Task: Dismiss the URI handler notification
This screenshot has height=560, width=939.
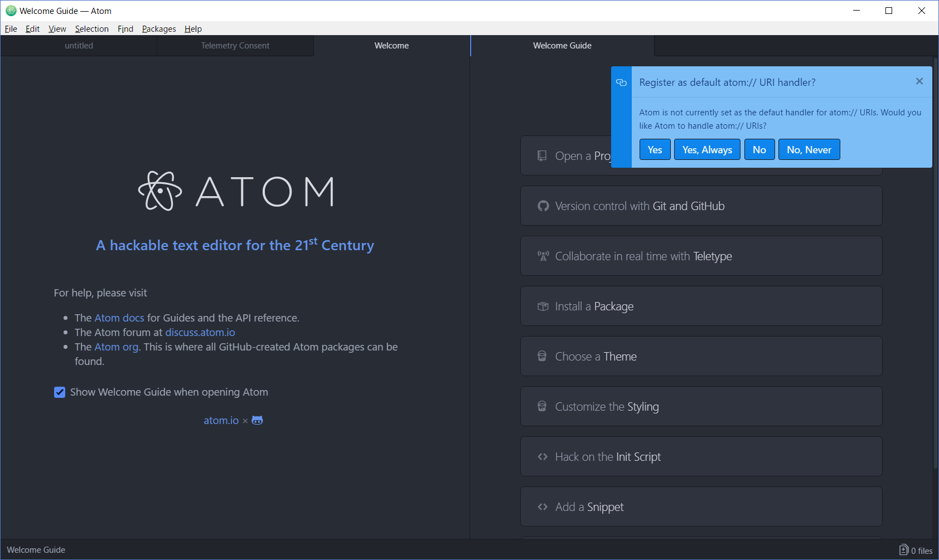Action: 918,81
